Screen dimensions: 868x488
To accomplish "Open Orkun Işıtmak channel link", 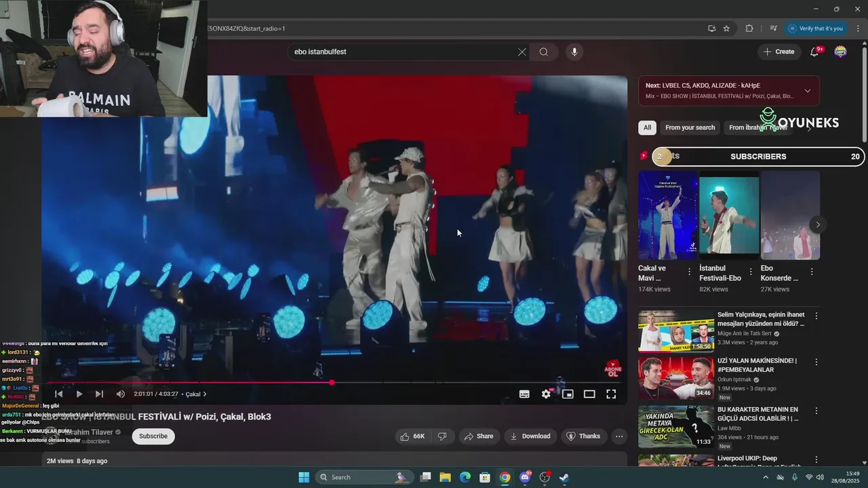I will (735, 380).
